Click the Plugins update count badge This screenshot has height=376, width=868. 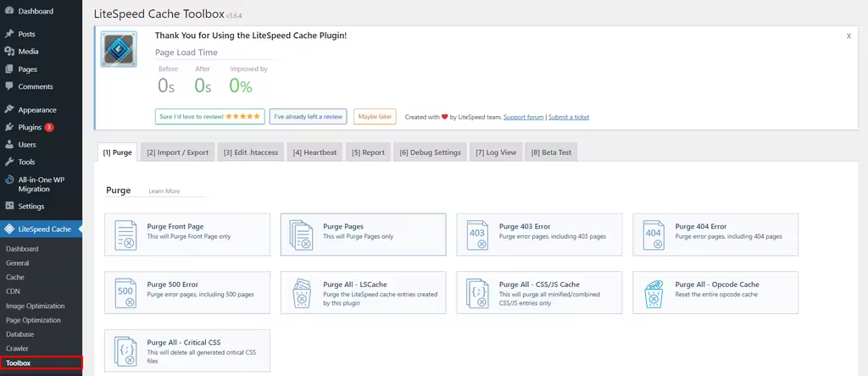(49, 127)
